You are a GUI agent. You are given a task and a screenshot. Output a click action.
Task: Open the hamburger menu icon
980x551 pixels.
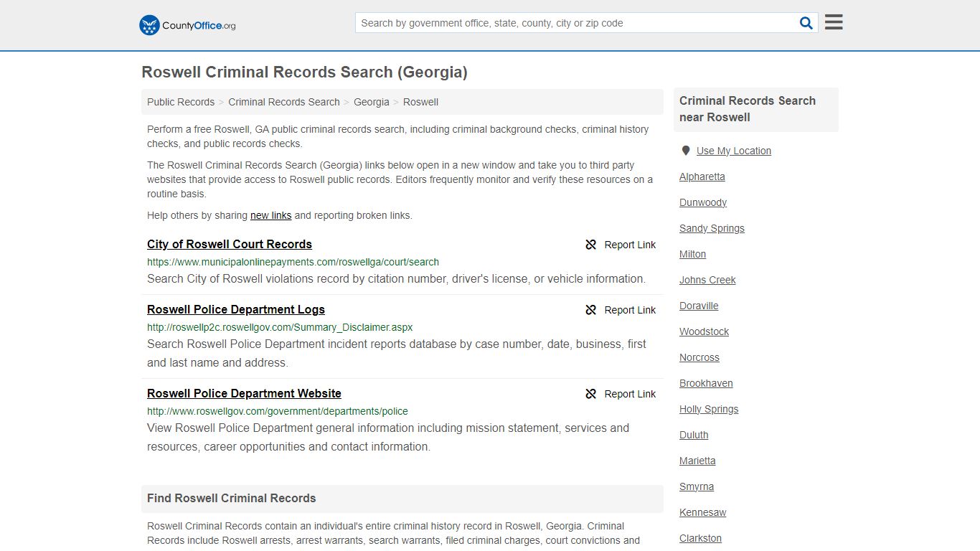click(834, 22)
